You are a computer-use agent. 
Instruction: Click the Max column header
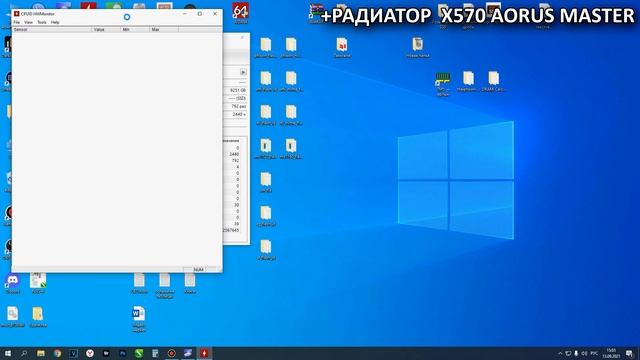pyautogui.click(x=164, y=30)
